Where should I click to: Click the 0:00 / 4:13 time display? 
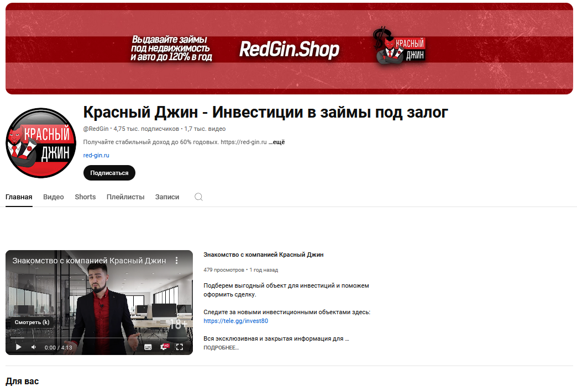pyautogui.click(x=59, y=347)
